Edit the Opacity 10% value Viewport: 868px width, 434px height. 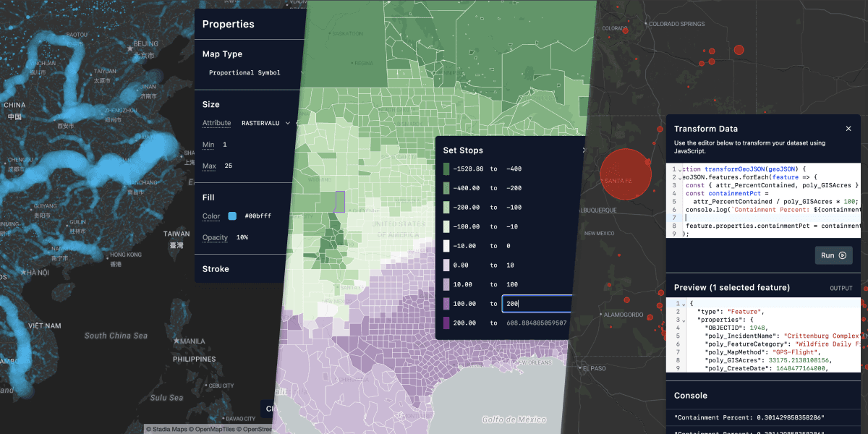(242, 237)
